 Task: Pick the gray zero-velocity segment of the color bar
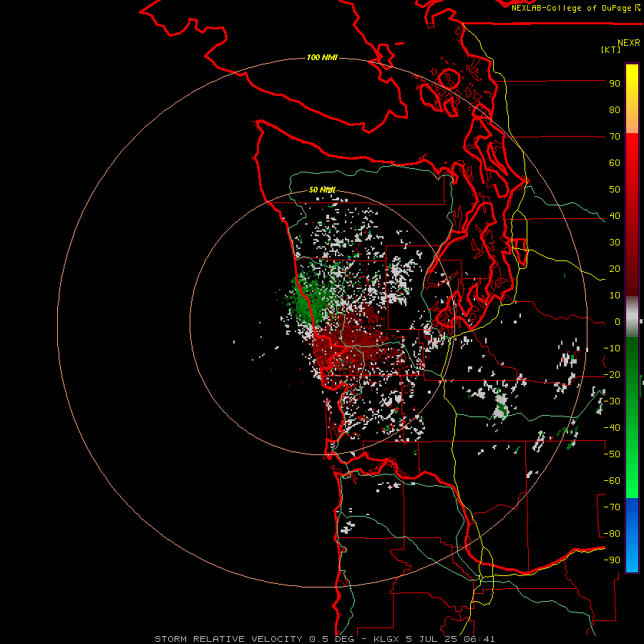(632, 317)
